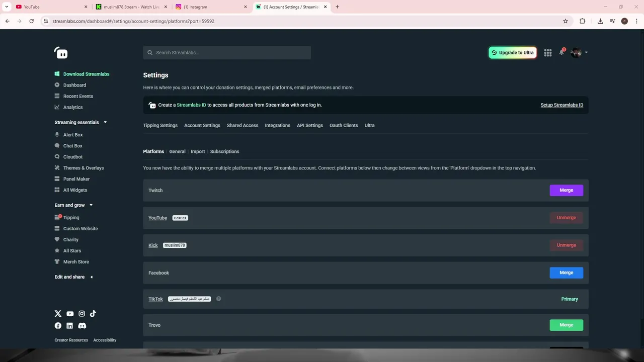The width and height of the screenshot is (644, 362).
Task: Open Oauth Clients tab
Action: tap(344, 125)
